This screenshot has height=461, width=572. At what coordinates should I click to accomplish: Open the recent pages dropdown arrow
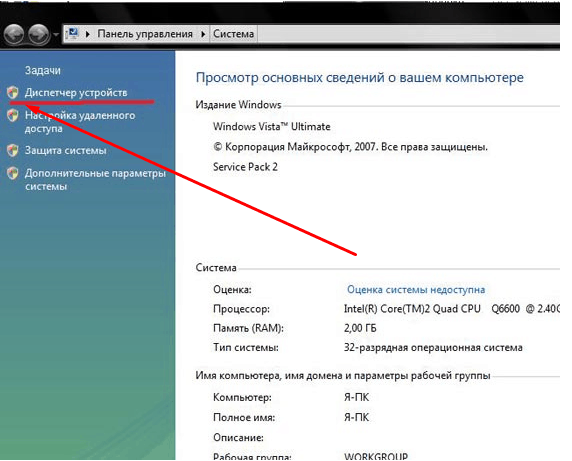[x=56, y=35]
